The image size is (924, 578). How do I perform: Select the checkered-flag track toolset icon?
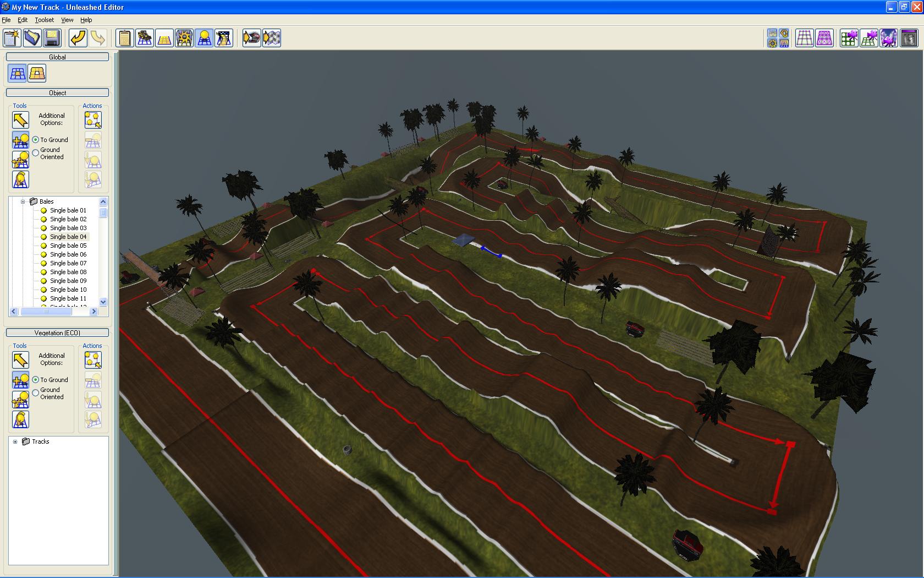tap(224, 38)
